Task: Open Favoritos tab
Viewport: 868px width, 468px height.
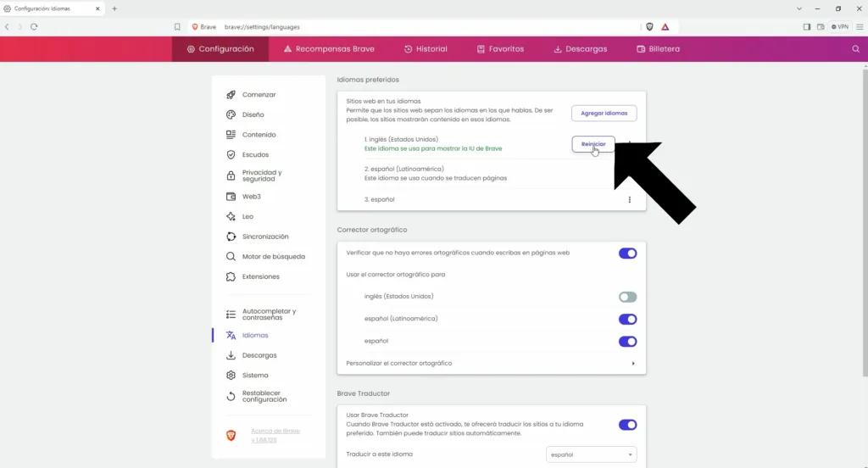Action: click(500, 48)
